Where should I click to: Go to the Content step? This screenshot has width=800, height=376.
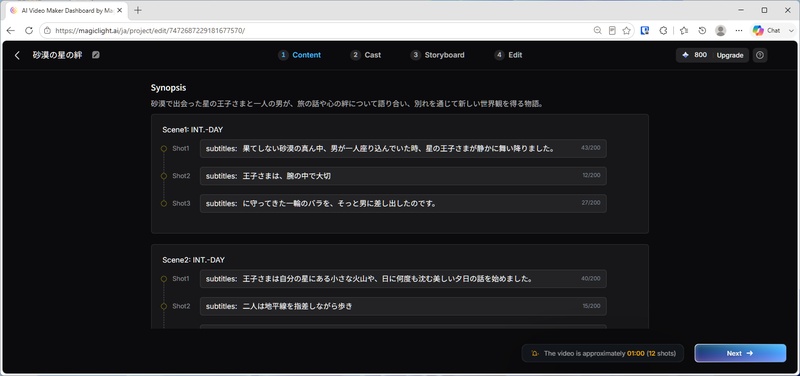coord(300,55)
